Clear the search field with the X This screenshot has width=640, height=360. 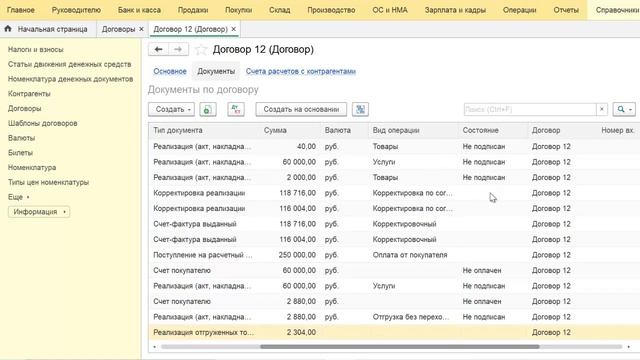pyautogui.click(x=602, y=109)
